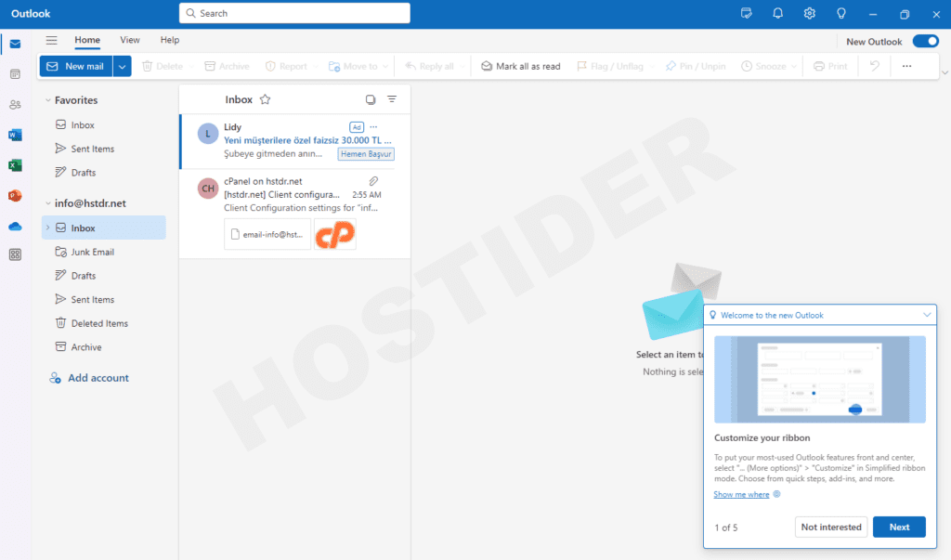This screenshot has height=560, width=951.
Task: Open the Help ribbon tab
Action: point(170,40)
